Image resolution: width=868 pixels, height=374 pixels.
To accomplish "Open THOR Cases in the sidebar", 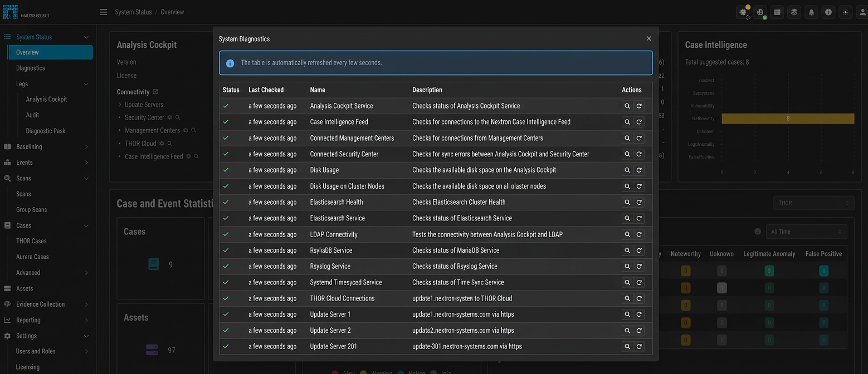I will 31,241.
